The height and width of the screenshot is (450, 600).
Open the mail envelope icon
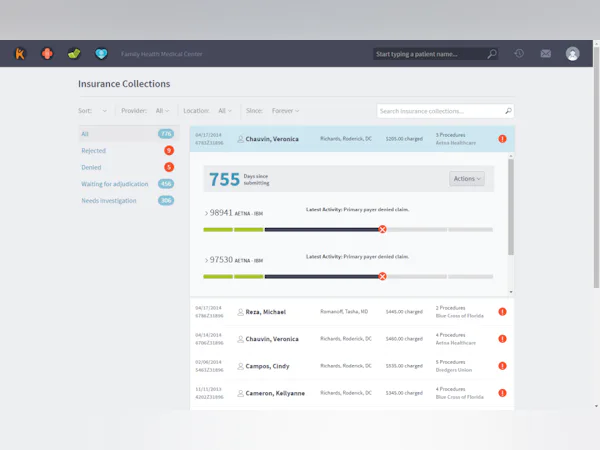tap(546, 54)
